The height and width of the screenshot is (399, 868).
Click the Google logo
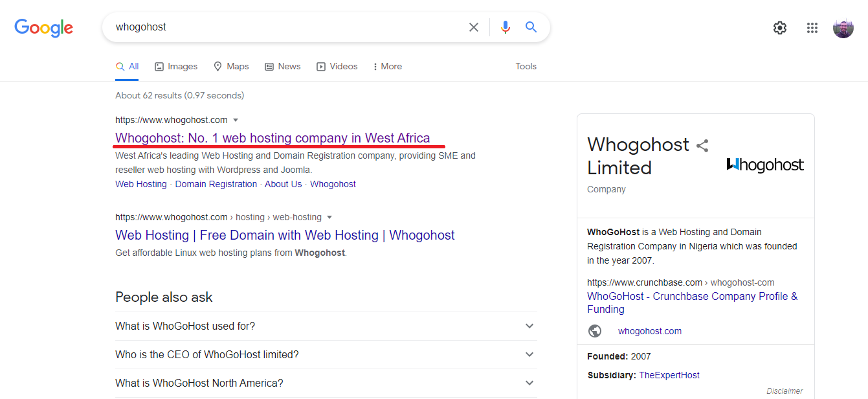(x=44, y=28)
